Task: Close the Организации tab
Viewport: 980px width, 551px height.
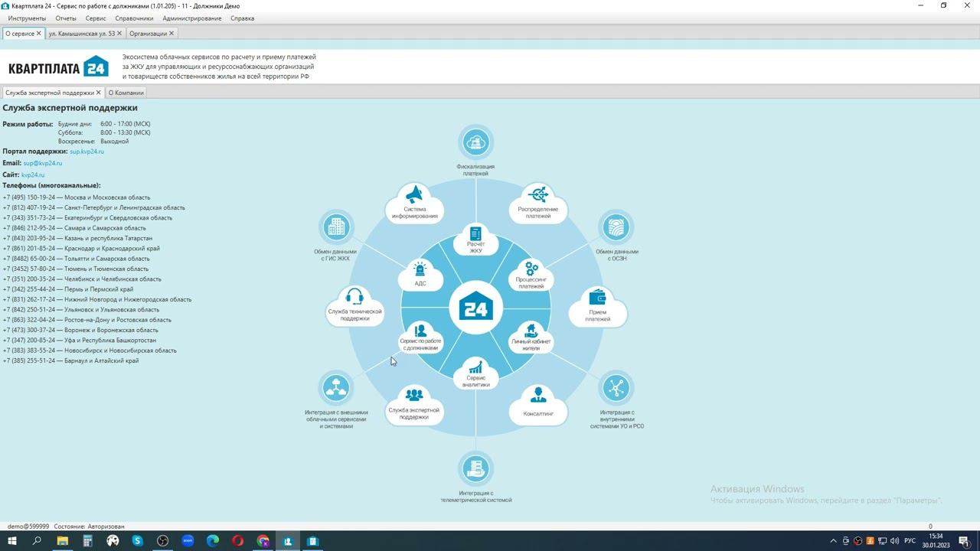Action: click(171, 34)
